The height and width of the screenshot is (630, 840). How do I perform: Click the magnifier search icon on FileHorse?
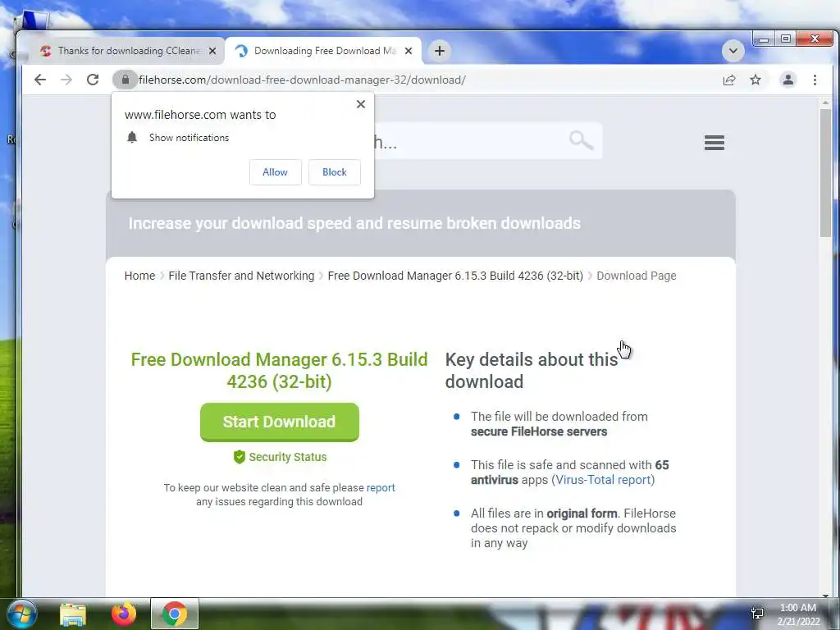click(581, 140)
